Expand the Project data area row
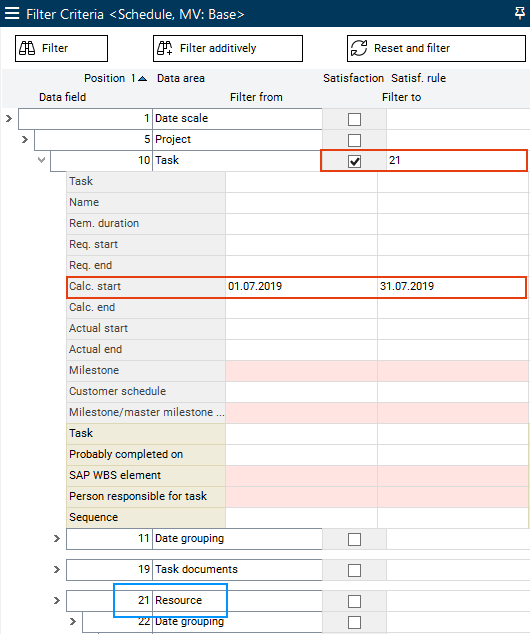 coord(25,139)
